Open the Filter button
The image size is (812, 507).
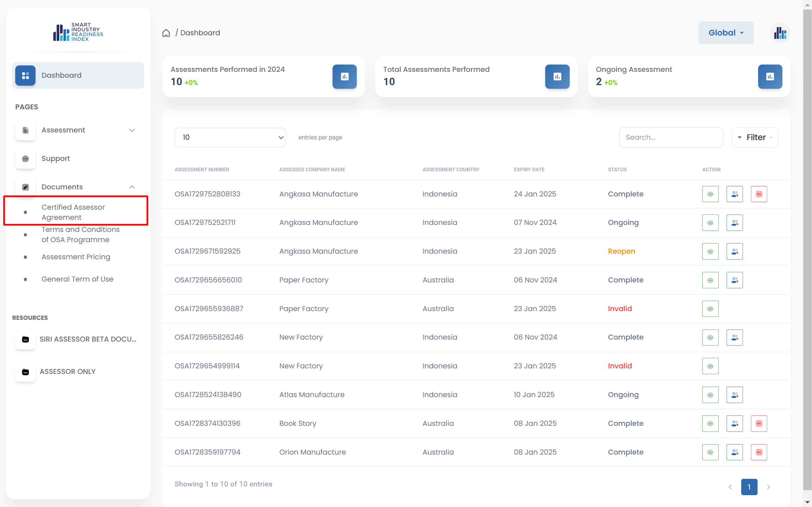(754, 138)
